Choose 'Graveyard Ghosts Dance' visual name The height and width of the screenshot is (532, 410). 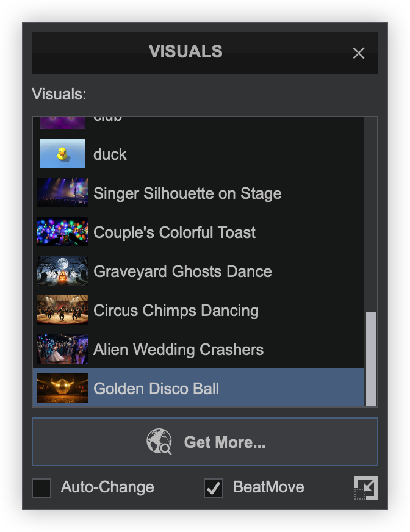182,271
